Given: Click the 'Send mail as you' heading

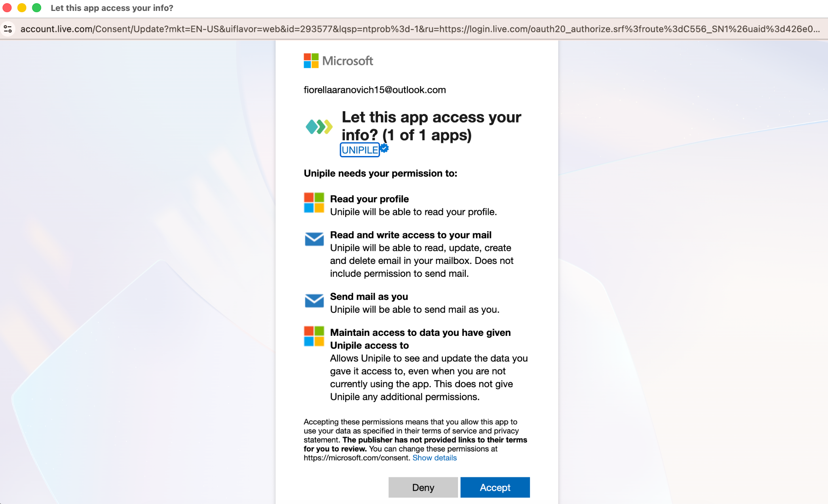Looking at the screenshot, I should (x=369, y=297).
